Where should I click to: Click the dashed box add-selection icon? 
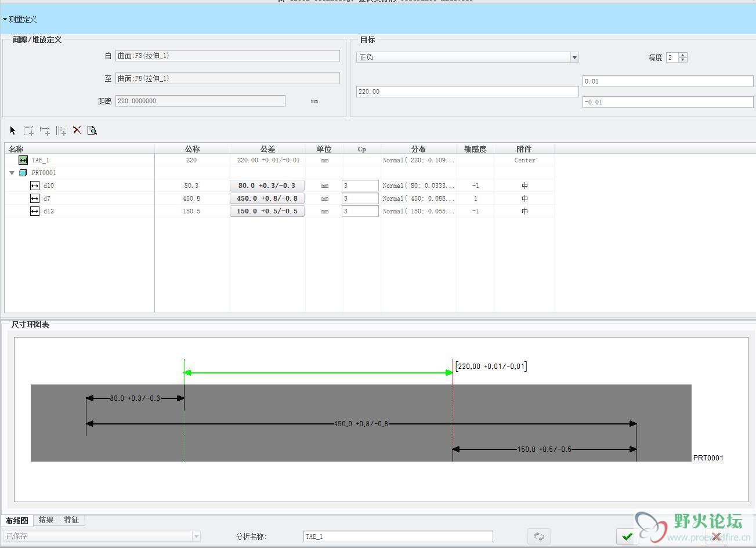(x=28, y=130)
